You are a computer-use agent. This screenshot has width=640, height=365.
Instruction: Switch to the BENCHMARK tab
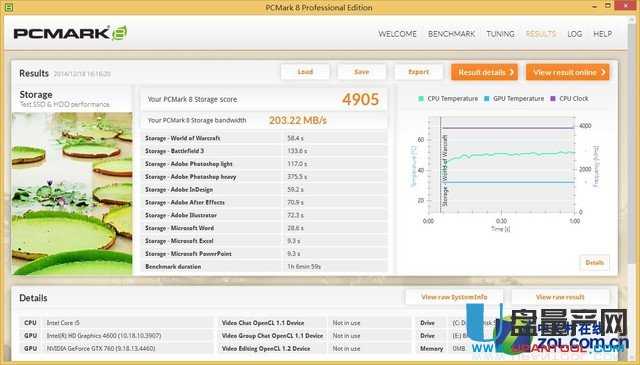point(451,34)
